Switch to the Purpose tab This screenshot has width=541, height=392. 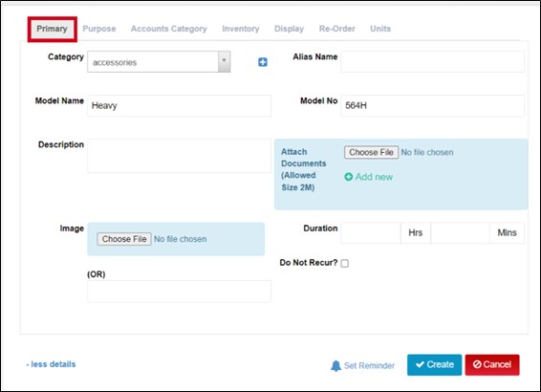click(x=99, y=29)
